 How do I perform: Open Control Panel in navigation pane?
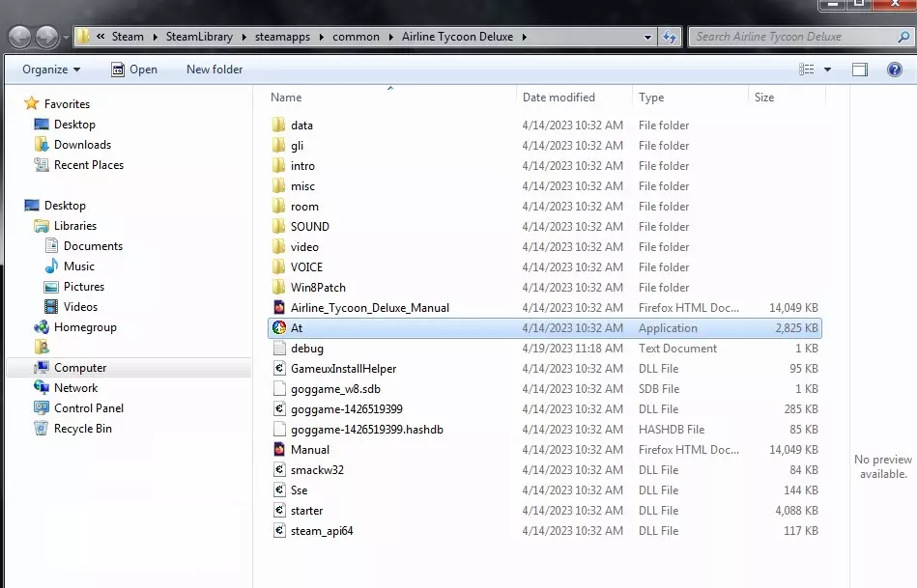pos(78,408)
